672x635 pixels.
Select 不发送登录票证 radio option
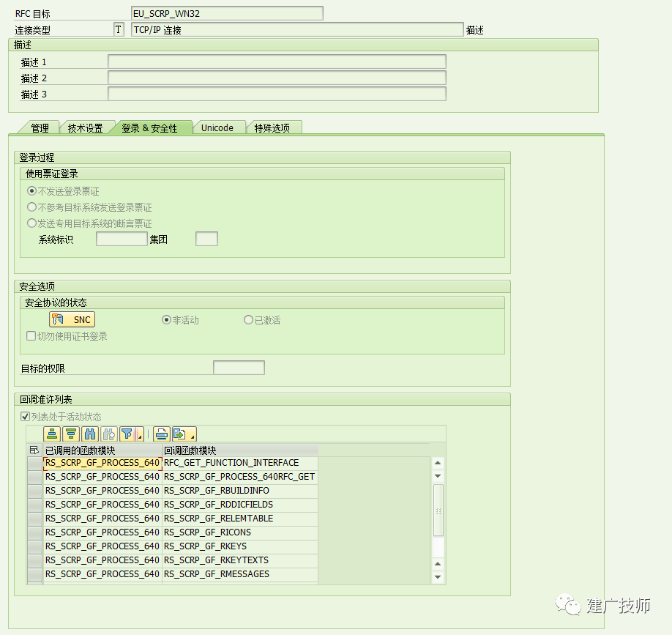(31, 191)
